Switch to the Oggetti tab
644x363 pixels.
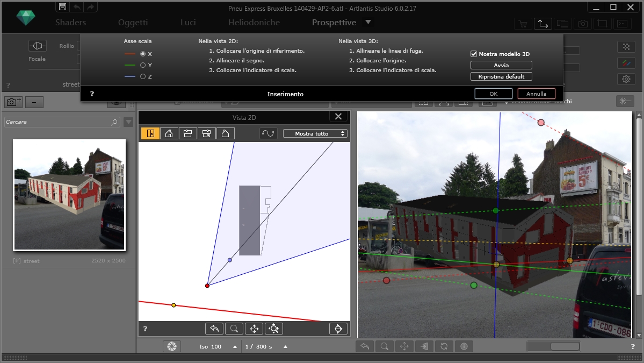tap(133, 22)
